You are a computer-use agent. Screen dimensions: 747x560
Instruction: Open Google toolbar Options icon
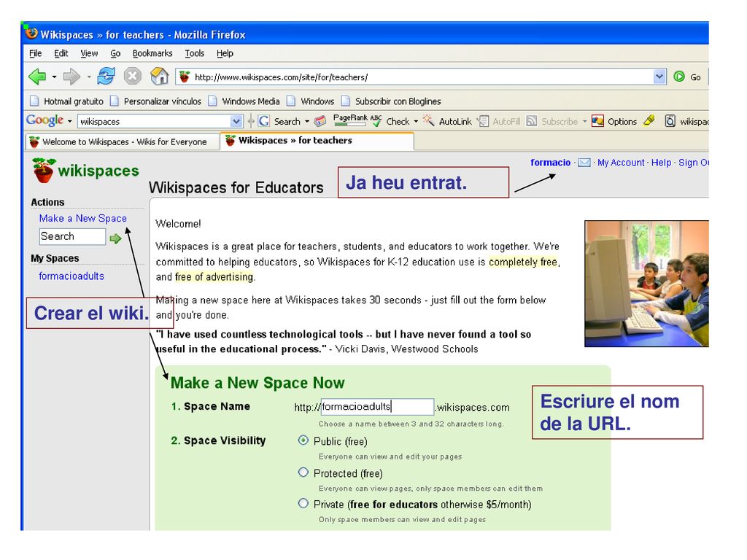click(597, 121)
